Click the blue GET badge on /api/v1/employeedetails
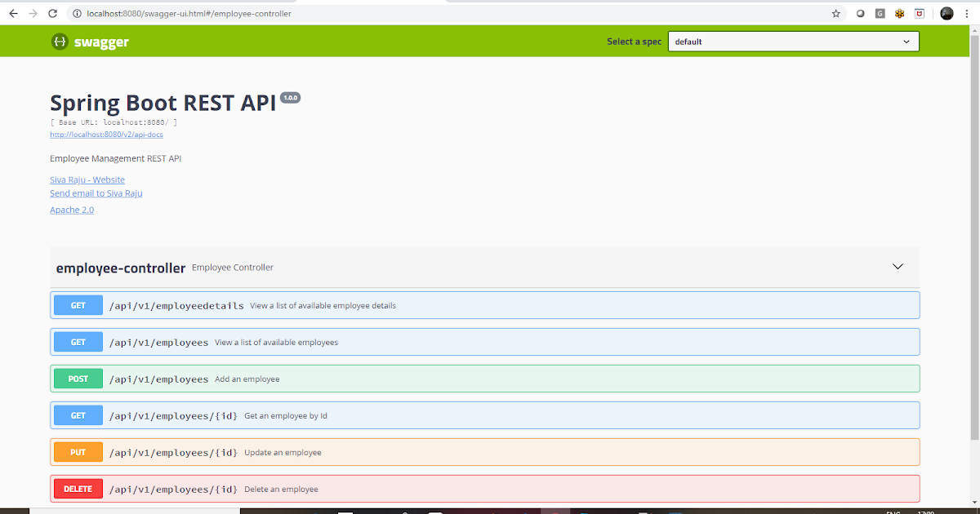980x514 pixels. (78, 304)
